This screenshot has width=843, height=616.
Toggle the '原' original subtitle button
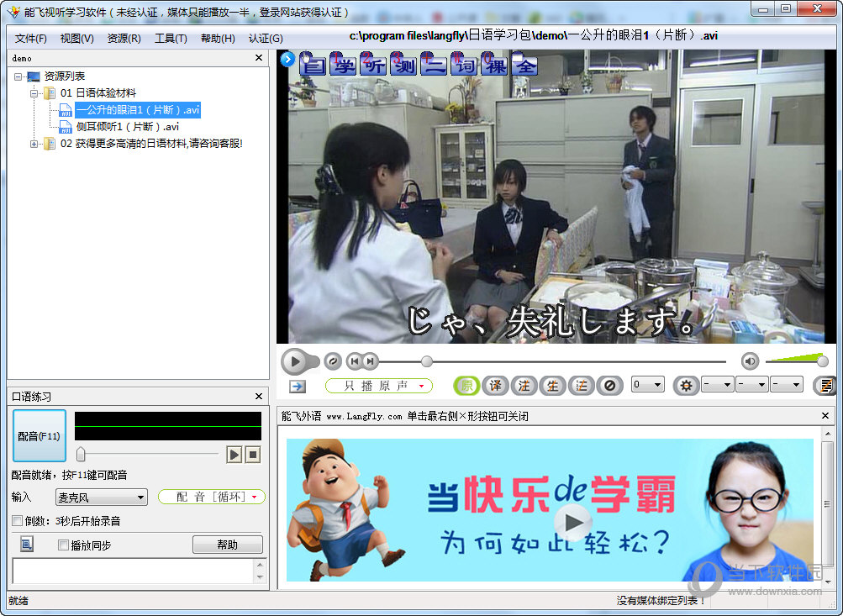tap(466, 386)
